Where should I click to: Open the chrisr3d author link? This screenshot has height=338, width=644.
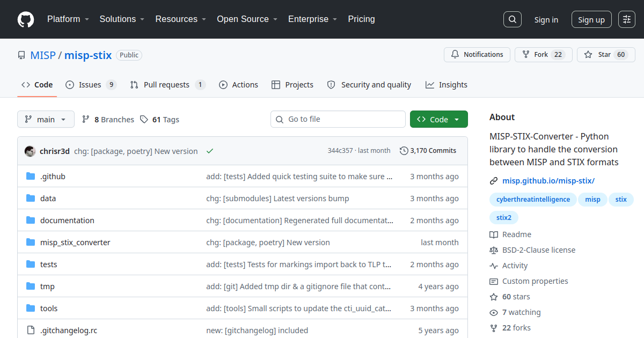tap(55, 151)
